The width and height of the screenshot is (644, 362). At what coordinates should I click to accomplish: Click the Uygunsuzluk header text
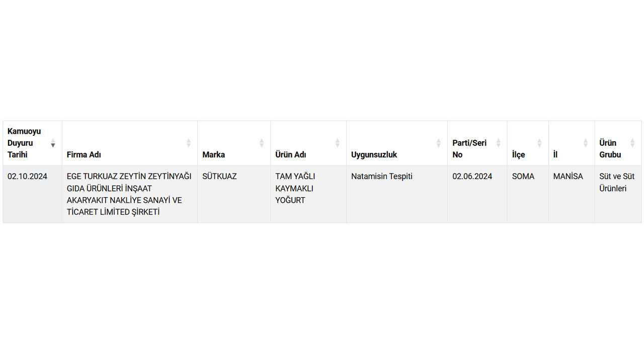[x=374, y=155]
